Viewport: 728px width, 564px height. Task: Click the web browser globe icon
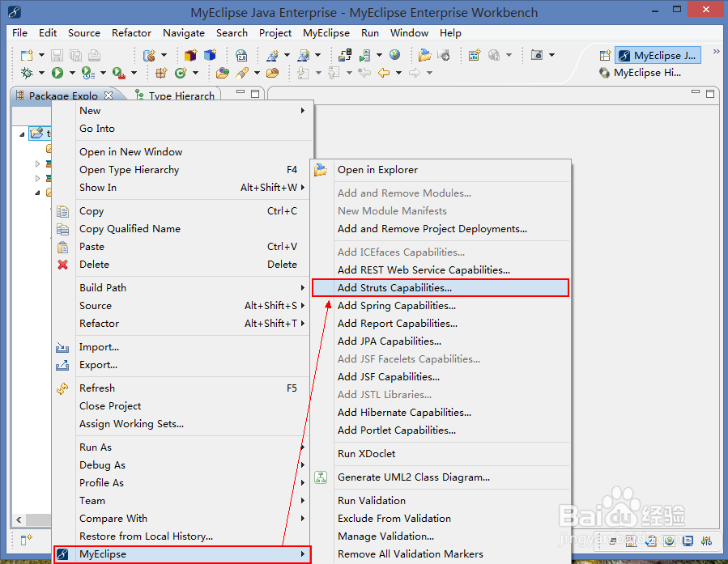pos(394,54)
